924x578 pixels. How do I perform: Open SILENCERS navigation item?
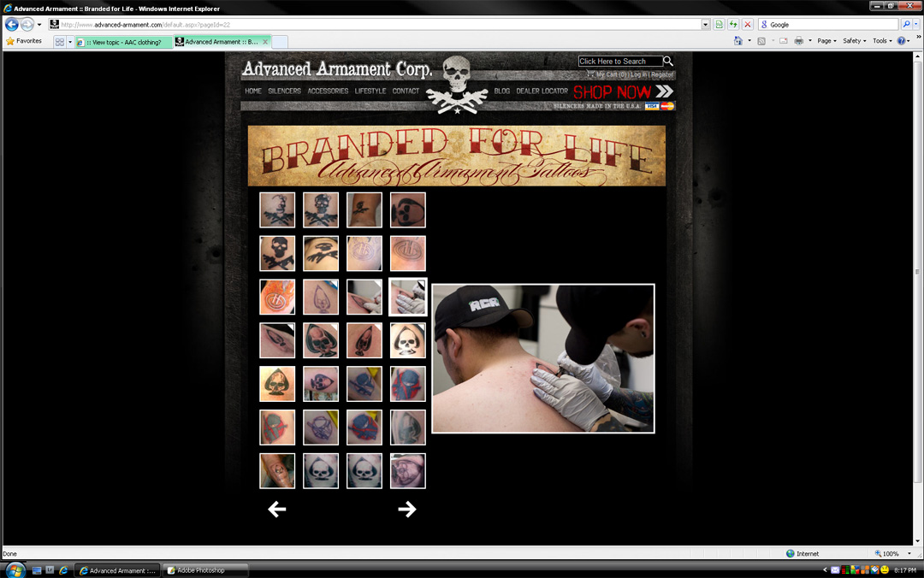point(284,91)
